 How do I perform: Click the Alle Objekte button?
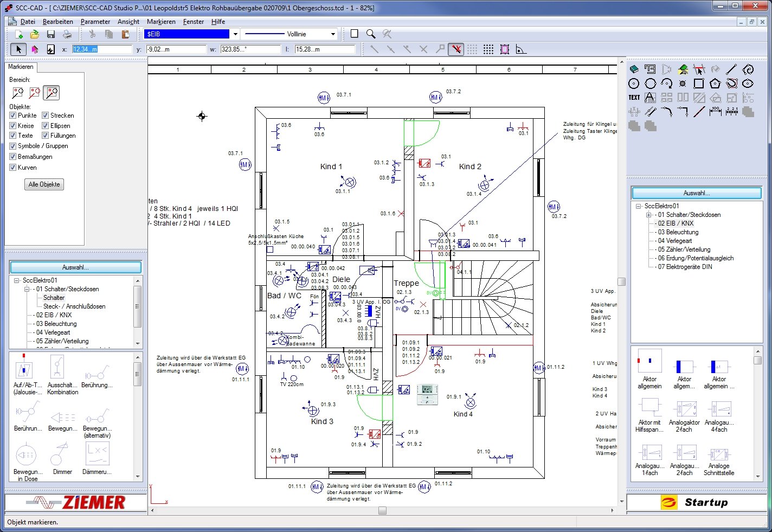44,184
